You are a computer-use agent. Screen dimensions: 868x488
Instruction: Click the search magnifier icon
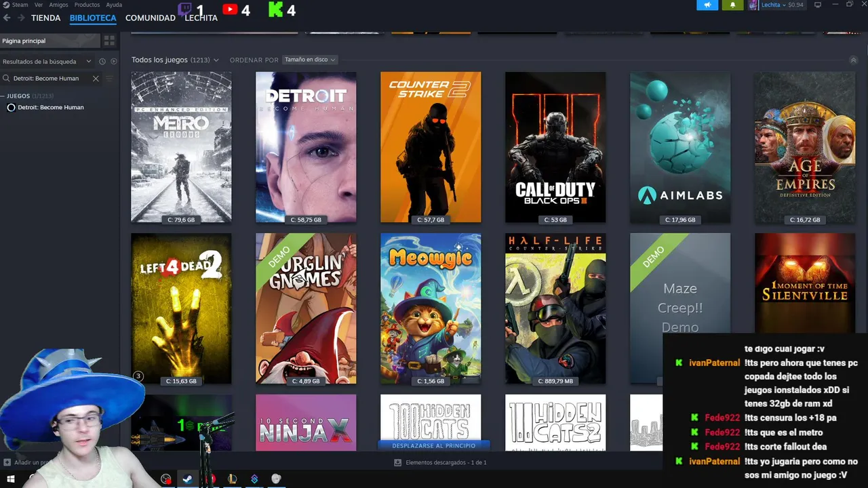point(7,79)
